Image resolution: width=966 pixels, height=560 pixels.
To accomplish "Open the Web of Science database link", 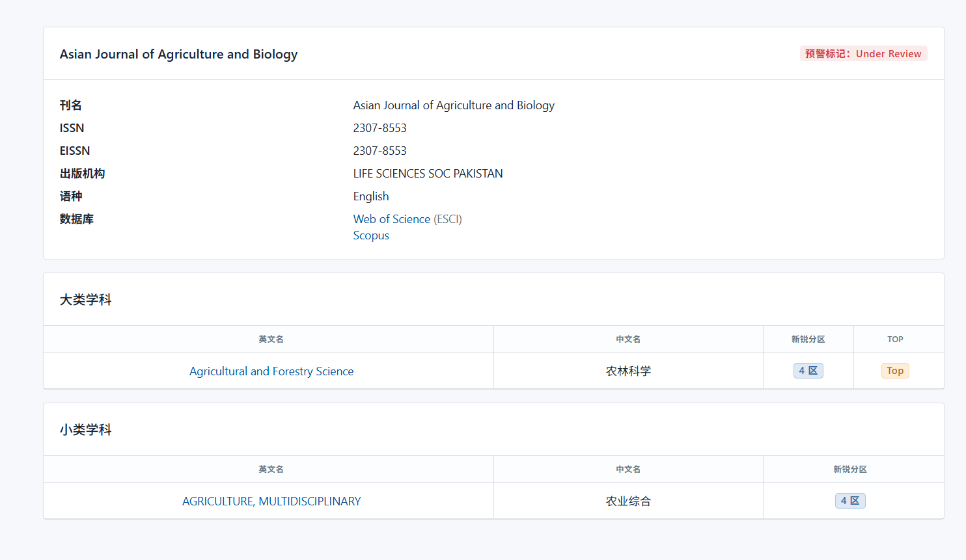I will 391,219.
